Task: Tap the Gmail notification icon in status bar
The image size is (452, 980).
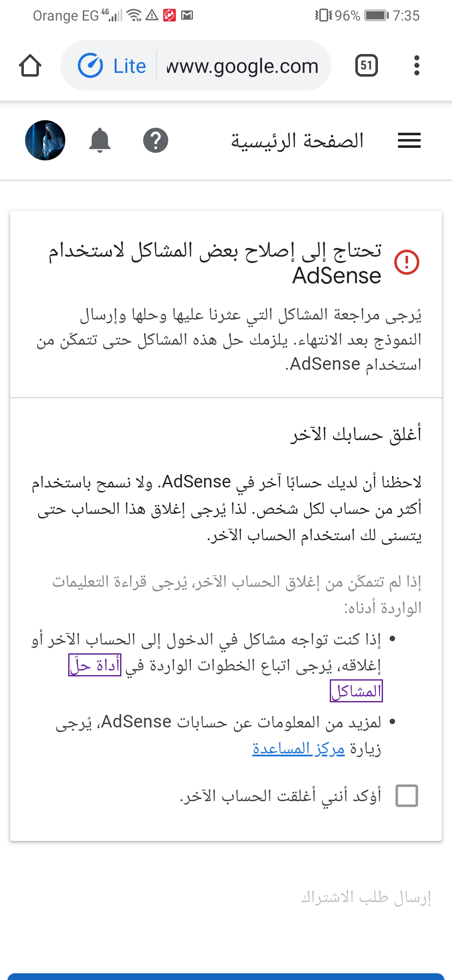Action: [x=187, y=15]
